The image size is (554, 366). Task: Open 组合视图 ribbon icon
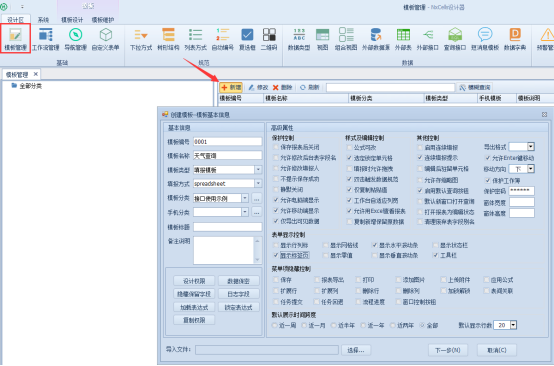pyautogui.click(x=346, y=39)
